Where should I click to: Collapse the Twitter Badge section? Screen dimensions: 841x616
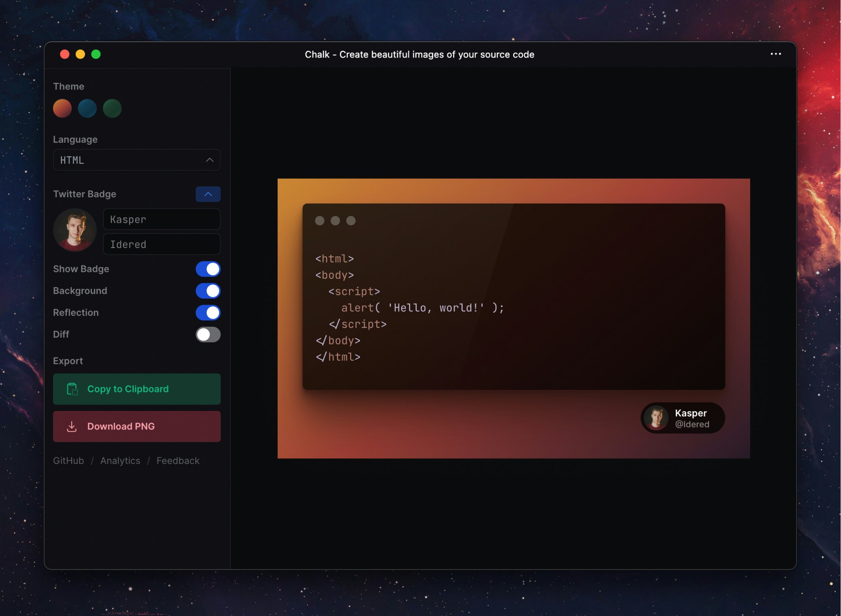208,194
